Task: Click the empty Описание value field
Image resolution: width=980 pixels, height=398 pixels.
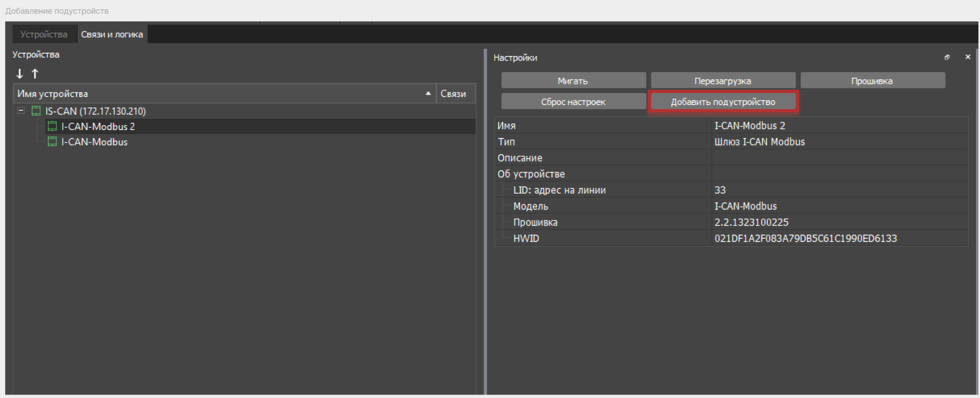Action: coord(839,158)
